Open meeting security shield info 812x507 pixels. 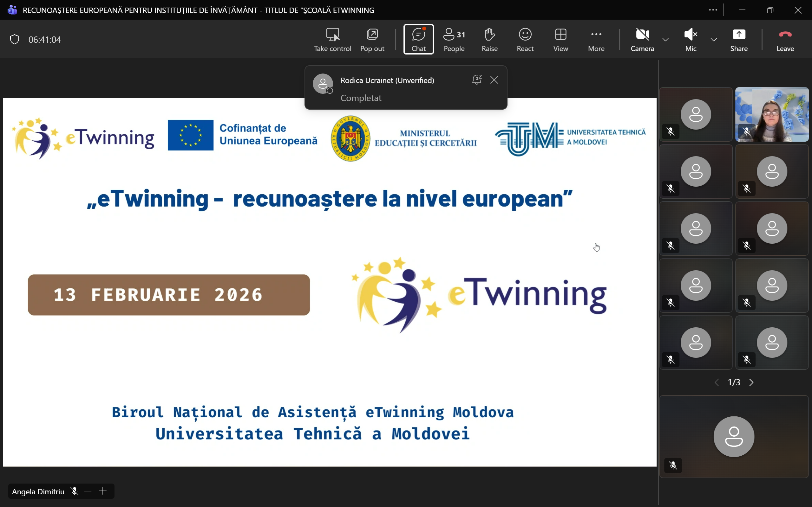14,40
